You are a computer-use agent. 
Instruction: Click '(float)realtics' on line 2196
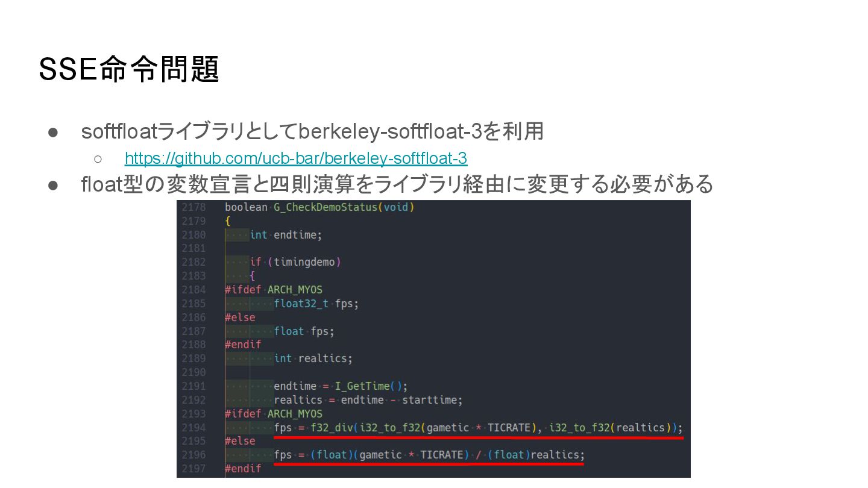pyautogui.click(x=535, y=455)
